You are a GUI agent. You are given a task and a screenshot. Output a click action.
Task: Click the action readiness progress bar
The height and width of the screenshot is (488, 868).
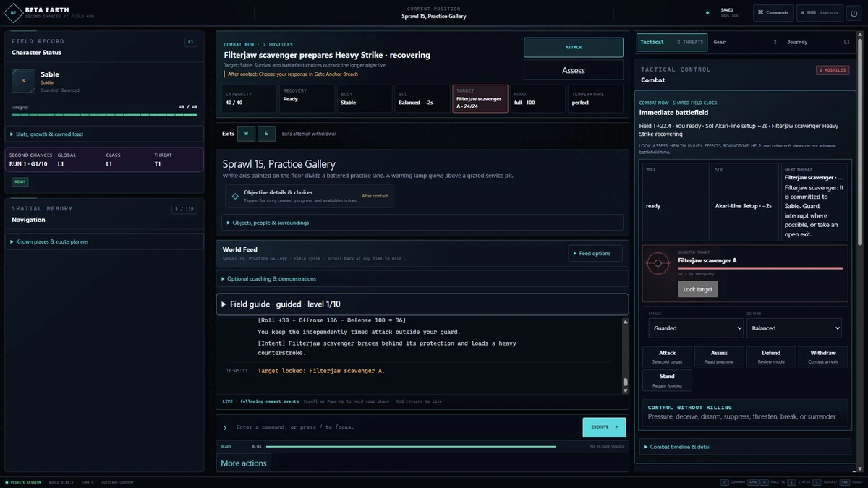click(411, 447)
